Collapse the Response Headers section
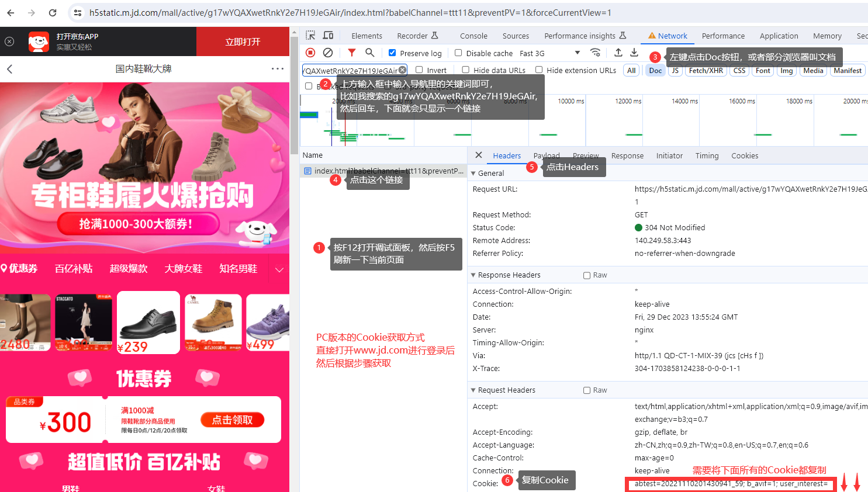Viewport: 868px width, 492px height. (473, 275)
